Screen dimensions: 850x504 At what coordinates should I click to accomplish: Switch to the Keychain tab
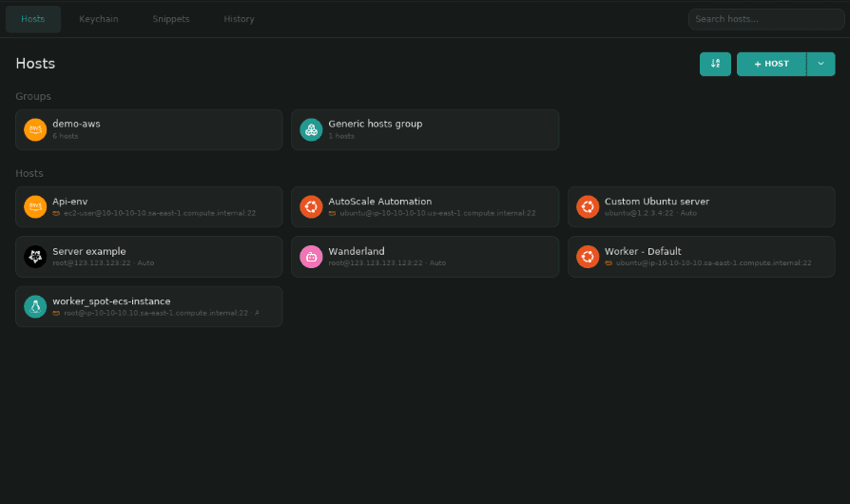point(99,19)
